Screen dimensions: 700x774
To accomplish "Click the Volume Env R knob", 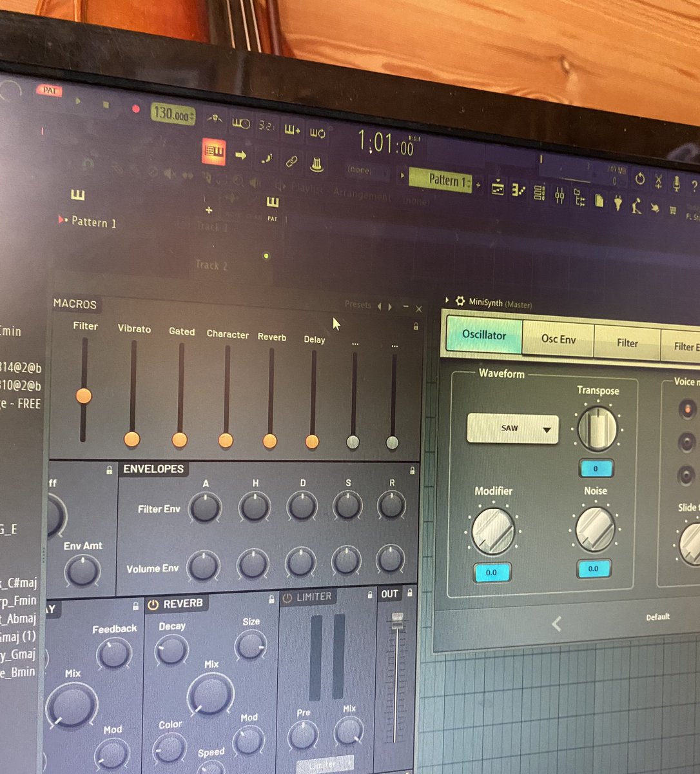I will 391,559.
